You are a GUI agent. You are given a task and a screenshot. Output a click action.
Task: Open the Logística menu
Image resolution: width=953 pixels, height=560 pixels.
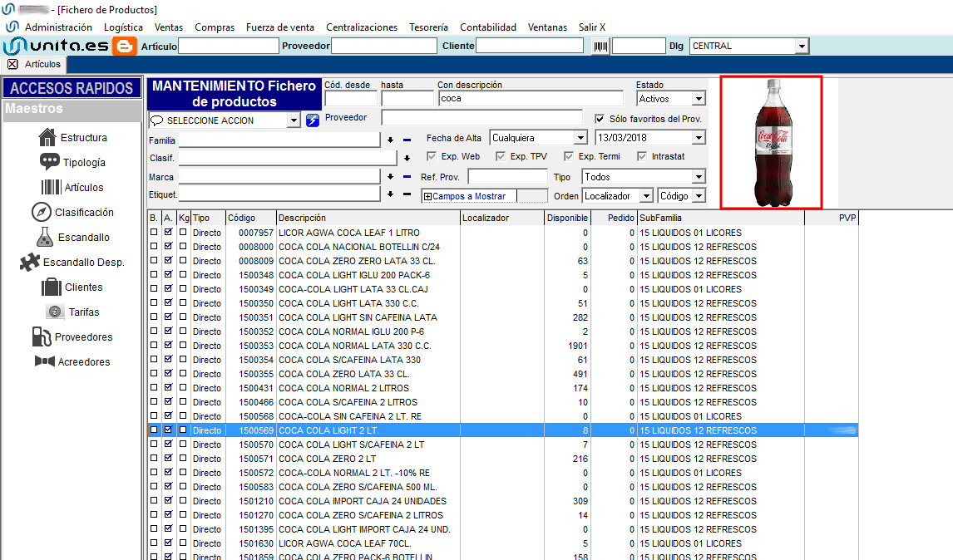pos(123,27)
